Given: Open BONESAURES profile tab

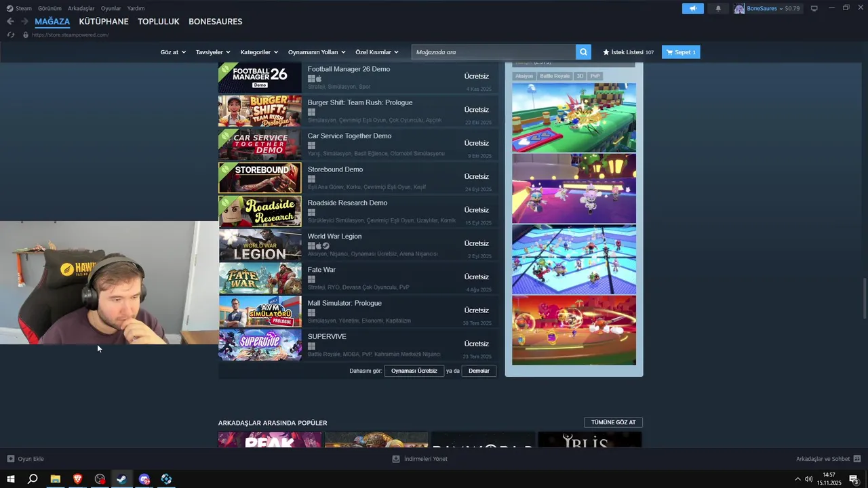Looking at the screenshot, I should [x=215, y=22].
